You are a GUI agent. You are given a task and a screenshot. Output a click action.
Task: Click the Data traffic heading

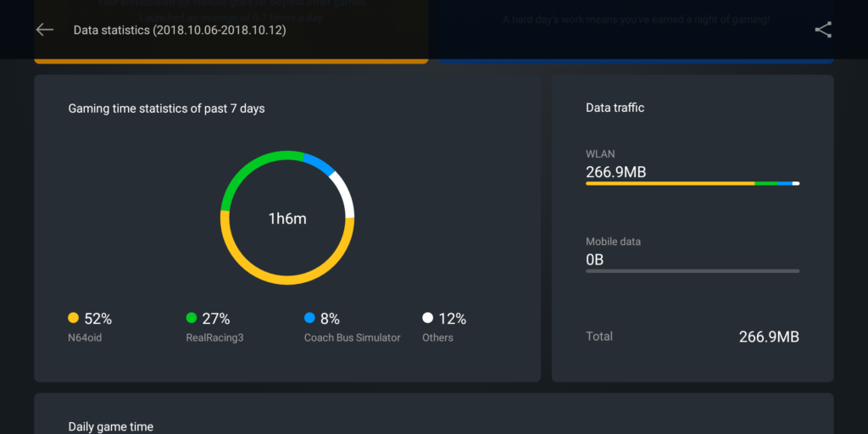tap(615, 108)
